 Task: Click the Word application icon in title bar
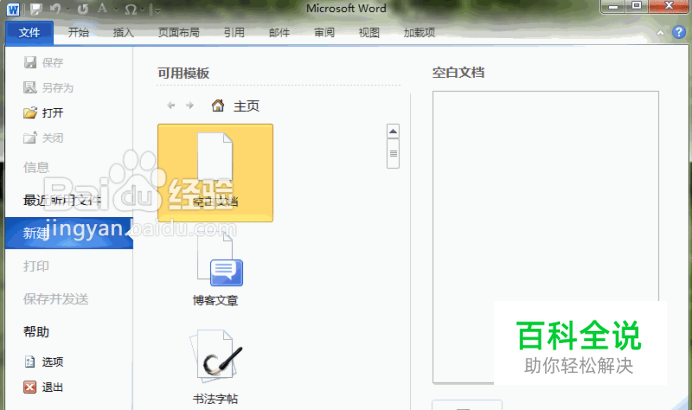pos(12,9)
